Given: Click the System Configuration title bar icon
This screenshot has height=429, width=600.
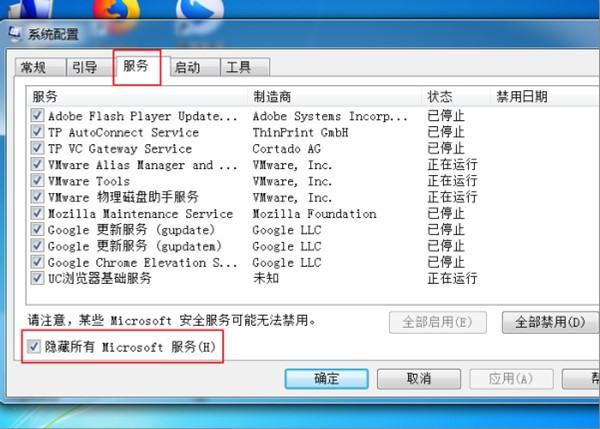Looking at the screenshot, I should 15,34.
